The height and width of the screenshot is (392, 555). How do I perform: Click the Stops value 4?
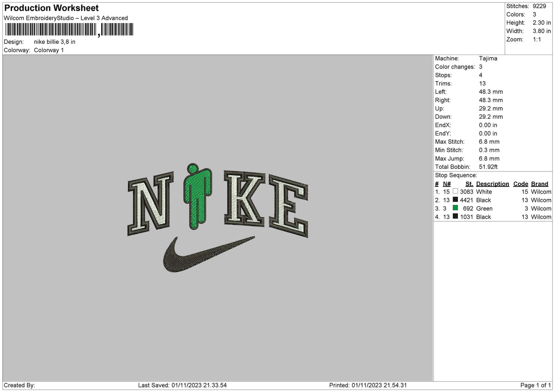481,75
